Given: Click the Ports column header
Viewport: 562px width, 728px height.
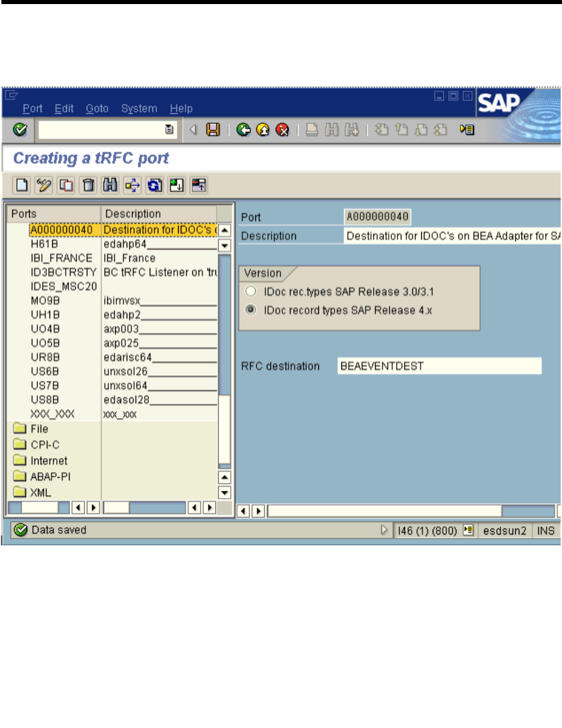Looking at the screenshot, I should [54, 214].
